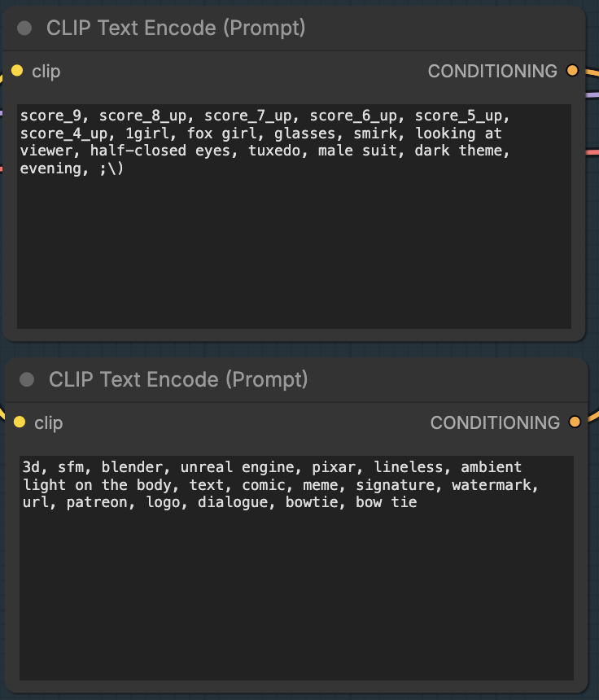This screenshot has height=700, width=599.
Task: Click the CONDITIONING label on the 3d, sfm node
Action: click(495, 423)
